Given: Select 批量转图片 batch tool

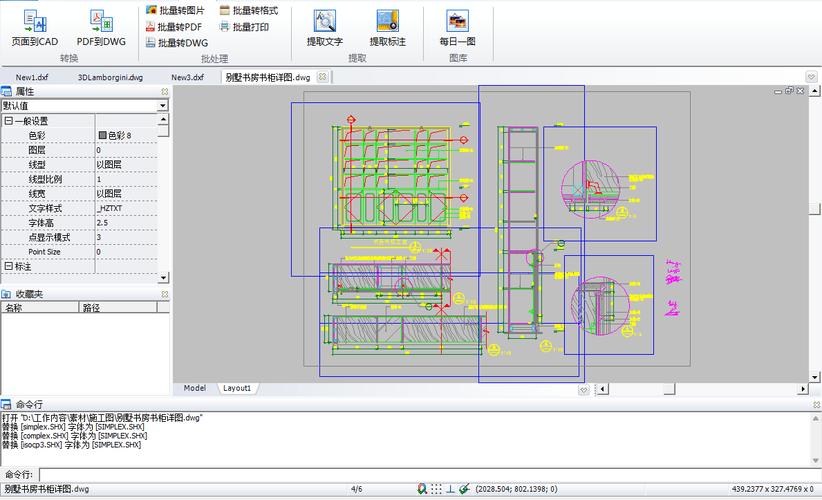Looking at the screenshot, I should click(x=175, y=10).
